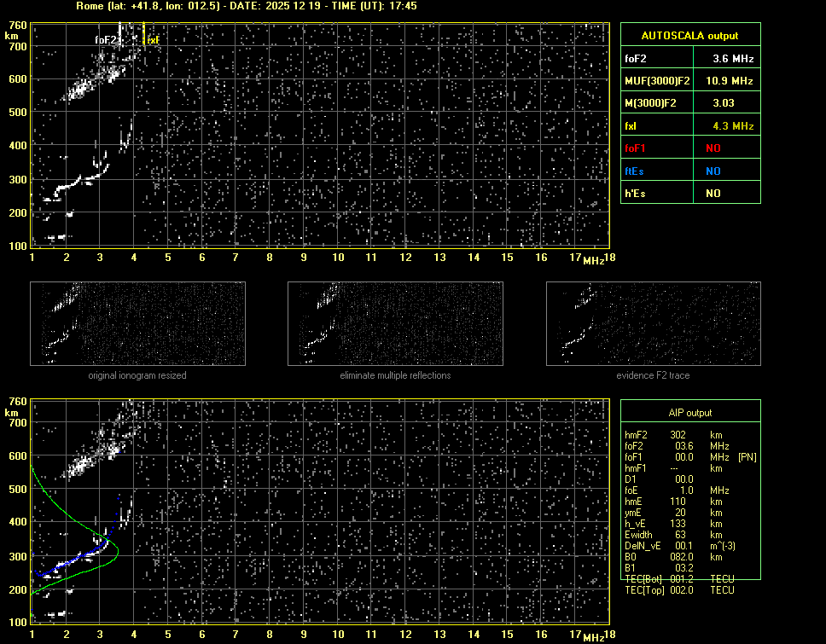826x644 pixels.
Task: Click the AUTOSCALA output table header
Action: coord(689,36)
